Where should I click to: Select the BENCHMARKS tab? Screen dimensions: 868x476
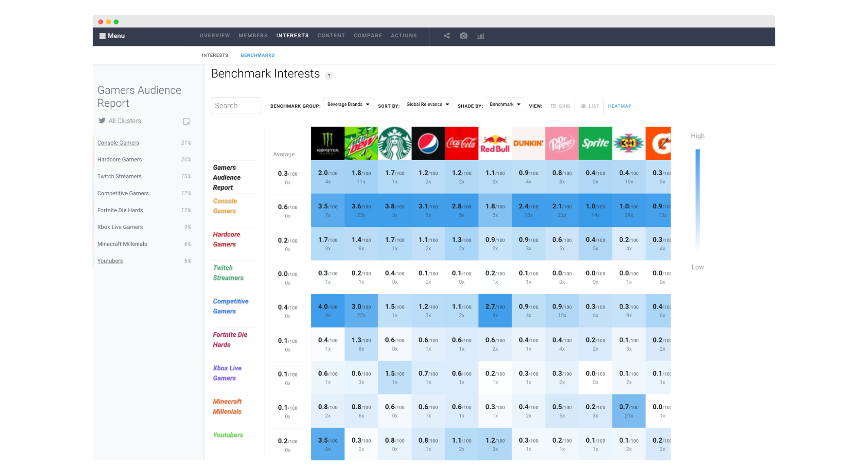coord(258,55)
